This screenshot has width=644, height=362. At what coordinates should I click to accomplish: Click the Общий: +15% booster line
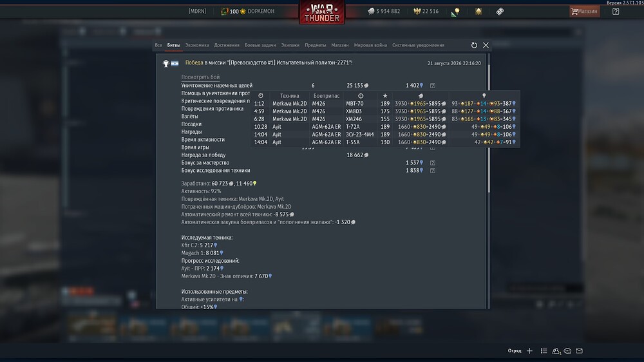point(199,307)
